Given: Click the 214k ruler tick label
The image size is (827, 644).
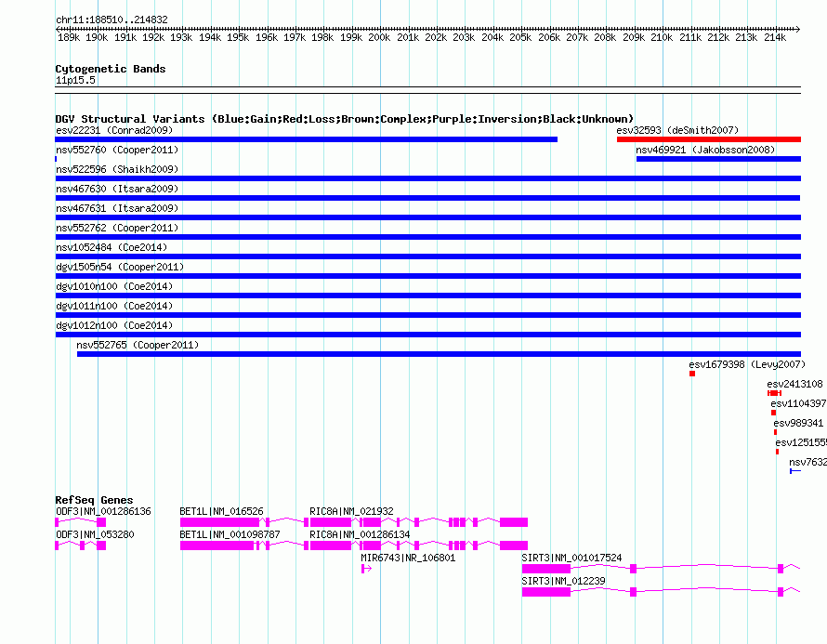Looking at the screenshot, I should pyautogui.click(x=775, y=37).
